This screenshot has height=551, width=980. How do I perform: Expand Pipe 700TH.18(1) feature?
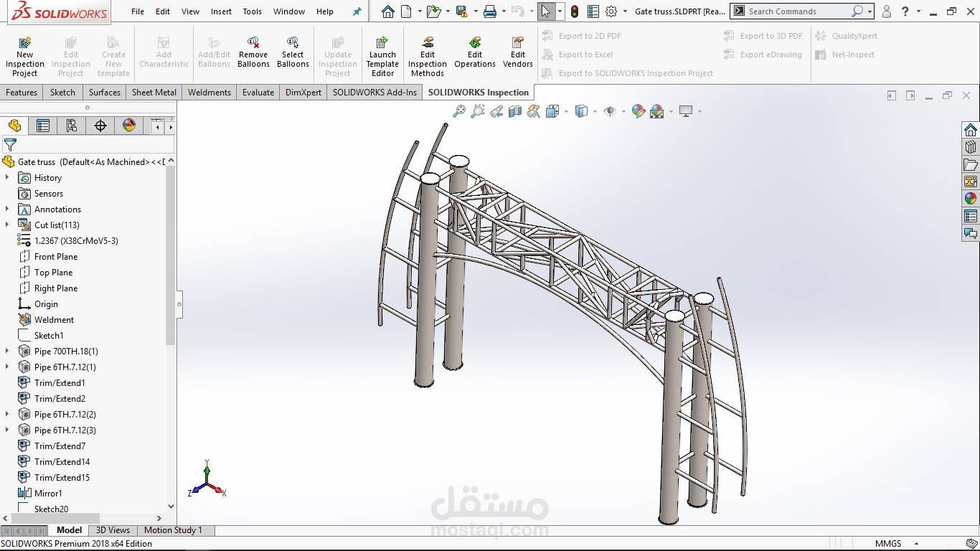7,352
